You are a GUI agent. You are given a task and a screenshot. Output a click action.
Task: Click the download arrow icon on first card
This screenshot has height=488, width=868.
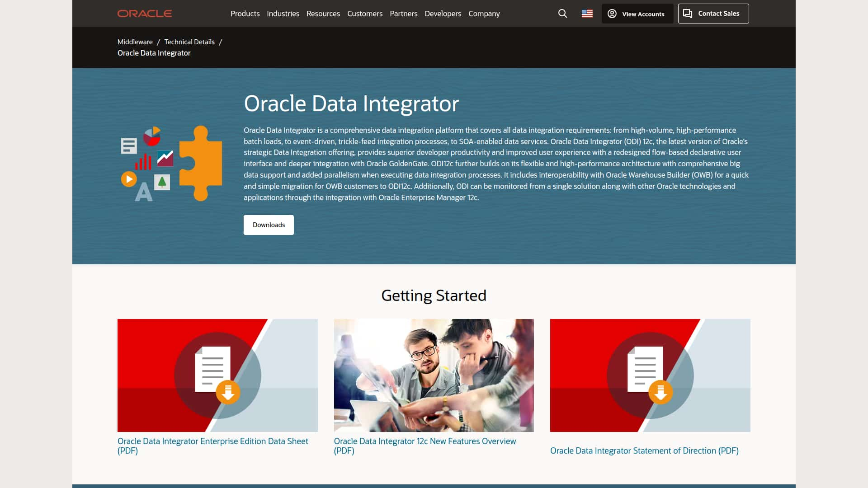click(228, 392)
